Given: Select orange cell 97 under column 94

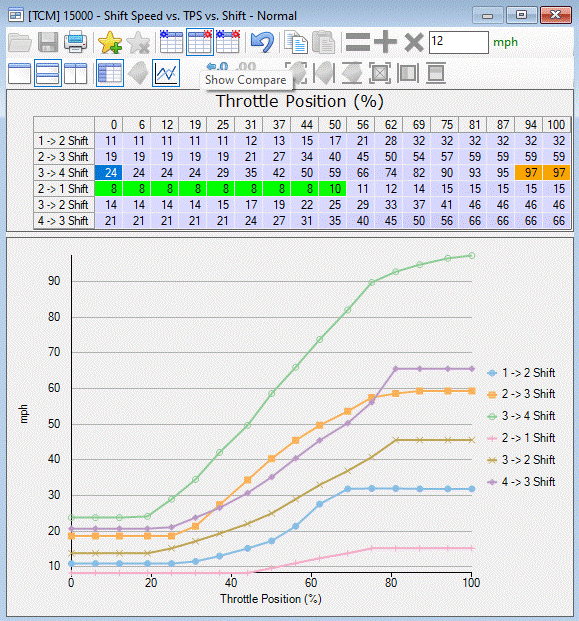Looking at the screenshot, I should [529, 173].
